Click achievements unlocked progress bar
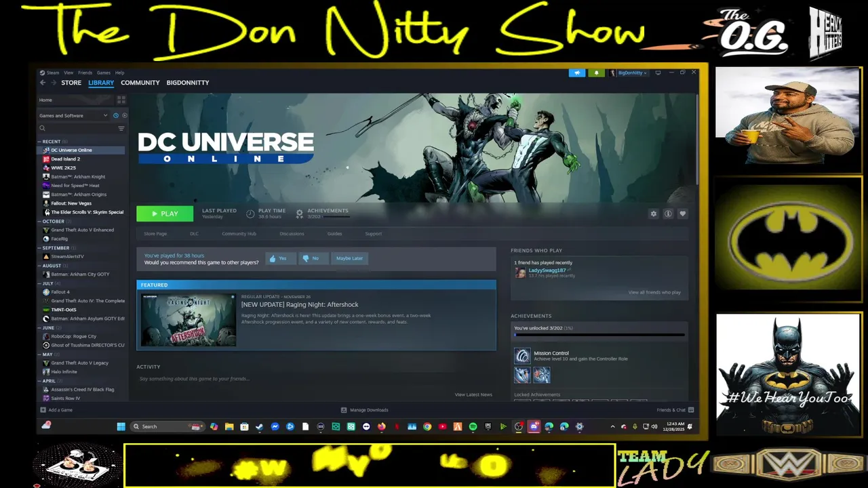This screenshot has width=868, height=488. pos(599,335)
